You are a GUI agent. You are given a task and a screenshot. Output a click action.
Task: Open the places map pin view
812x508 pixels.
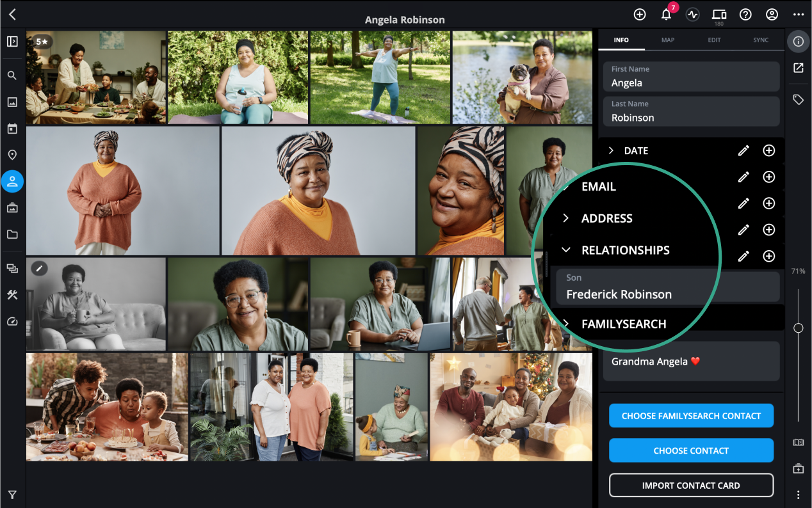click(12, 155)
